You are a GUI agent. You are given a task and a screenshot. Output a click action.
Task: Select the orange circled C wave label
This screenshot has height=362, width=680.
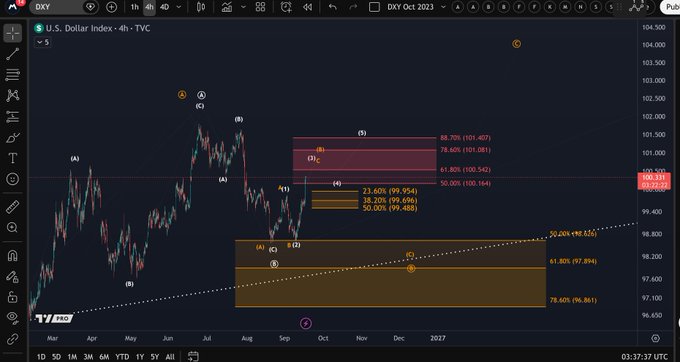tap(516, 44)
